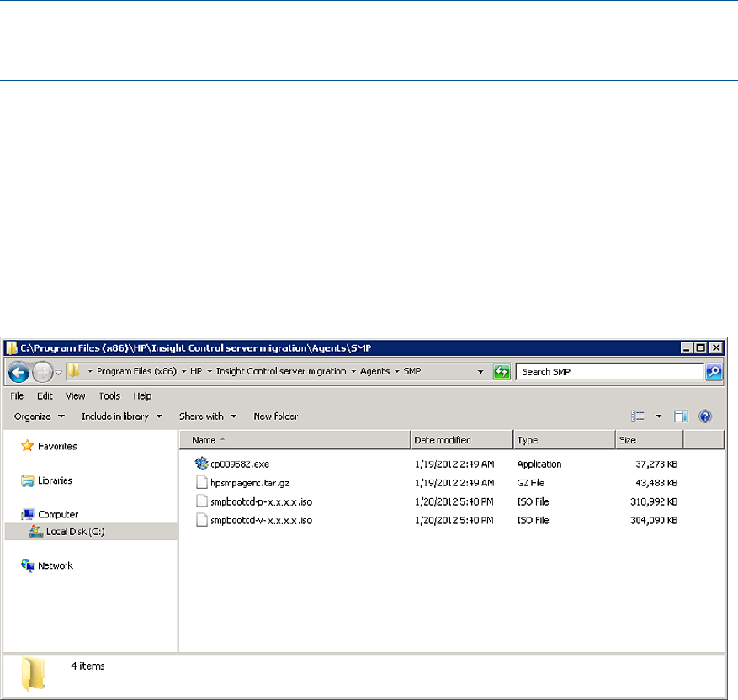738x700 pixels.
Task: Select smpbootcd-p-x.x.x.x.iso file
Action: coord(261,502)
